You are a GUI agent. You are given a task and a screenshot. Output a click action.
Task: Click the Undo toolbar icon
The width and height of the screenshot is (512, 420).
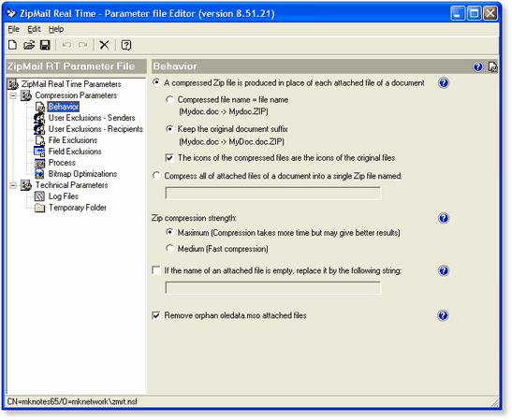pos(67,45)
